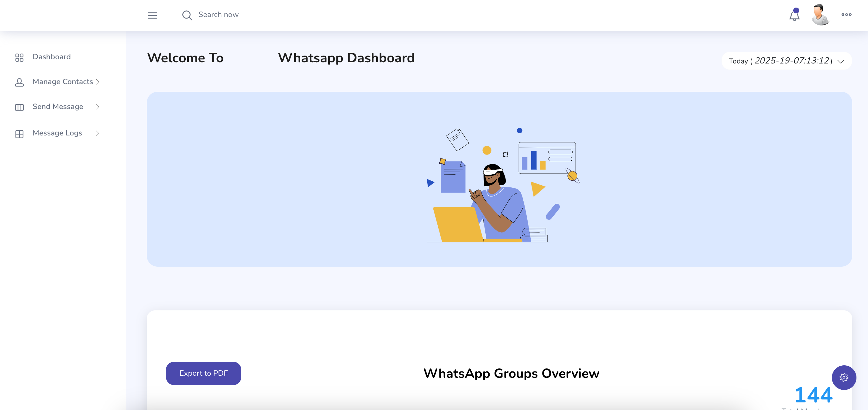Open Message Logs menu item
This screenshot has height=410, width=868.
[x=57, y=133]
